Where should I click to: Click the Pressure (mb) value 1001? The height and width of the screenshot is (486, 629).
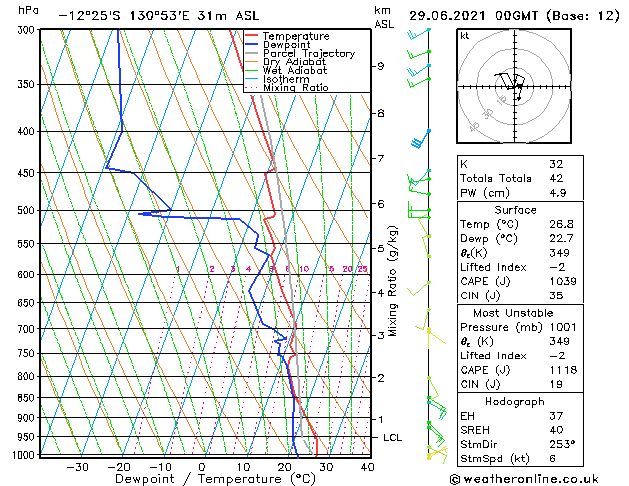563,327
